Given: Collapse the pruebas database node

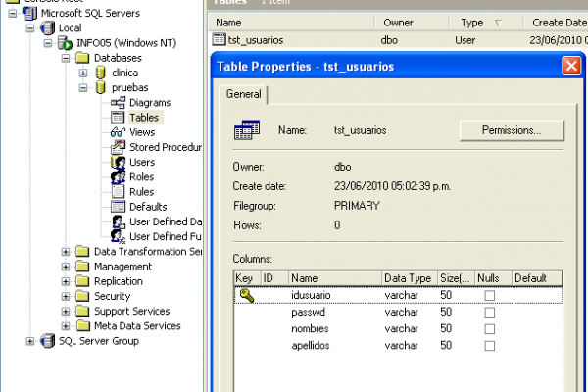Looking at the screenshot, I should click(83, 88).
